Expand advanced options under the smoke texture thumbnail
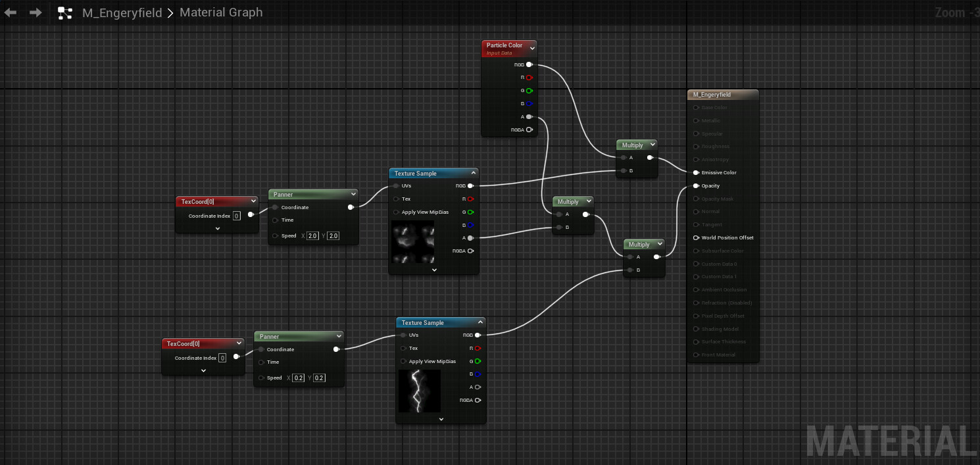Screen dimensions: 980x465 (434, 270)
